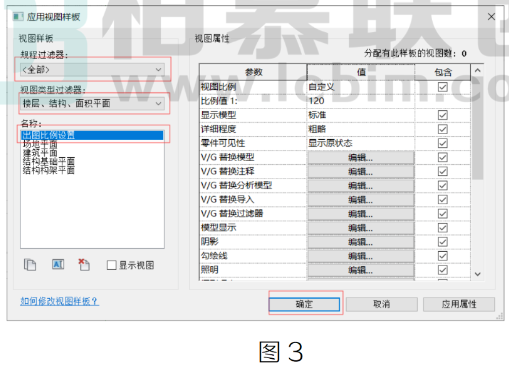The height and width of the screenshot is (368, 509).
Task: Click 编辑 for 勾绘线
Action: click(361, 256)
